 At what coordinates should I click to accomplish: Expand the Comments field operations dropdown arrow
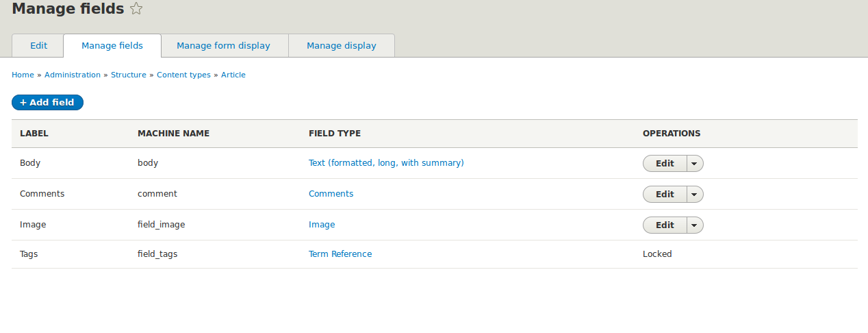pyautogui.click(x=695, y=195)
